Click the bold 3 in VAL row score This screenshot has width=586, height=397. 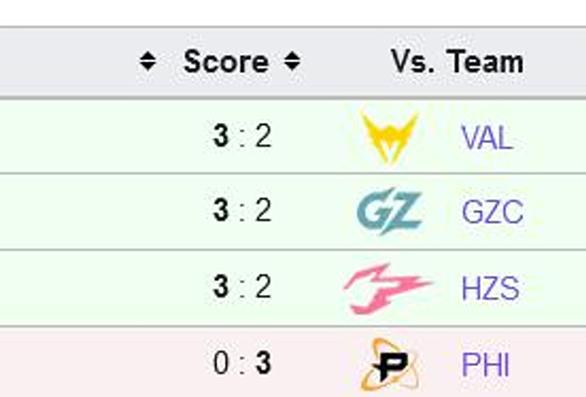[x=221, y=136]
